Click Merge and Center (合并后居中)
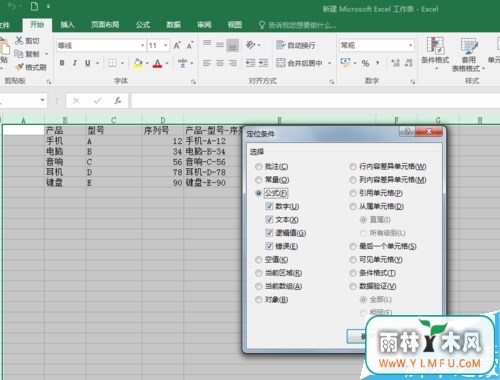Image resolution: width=500 pixels, height=380 pixels. tap(299, 63)
